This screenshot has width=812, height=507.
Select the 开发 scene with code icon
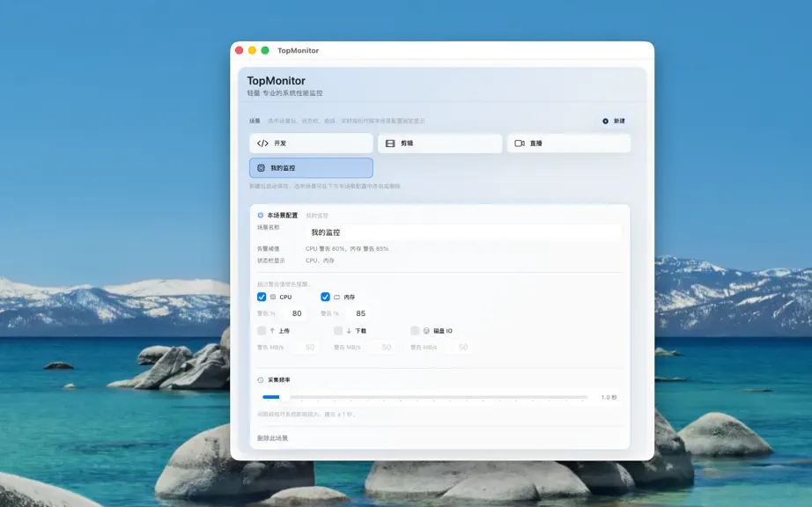pyautogui.click(x=311, y=143)
